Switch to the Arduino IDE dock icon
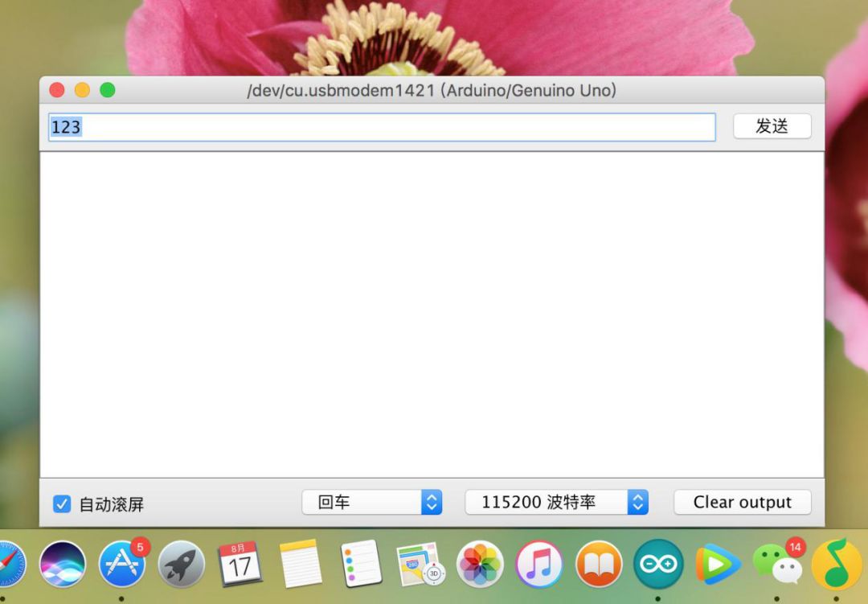868x604 pixels. (x=658, y=564)
